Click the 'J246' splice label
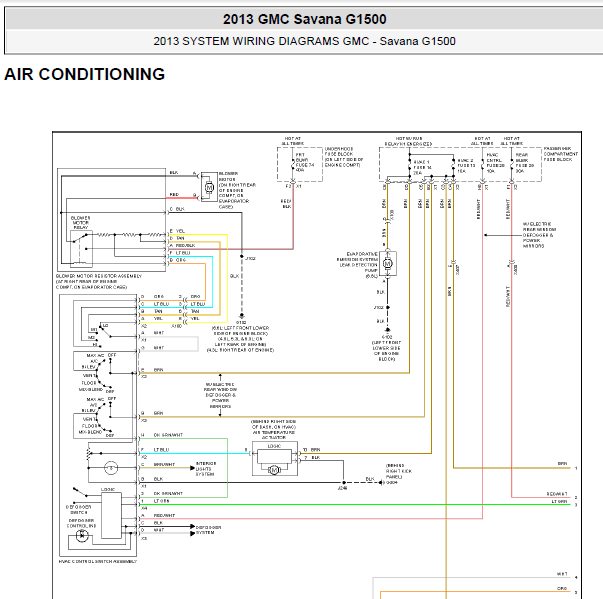Viewport: 603px width, 599px height. pos(342,488)
